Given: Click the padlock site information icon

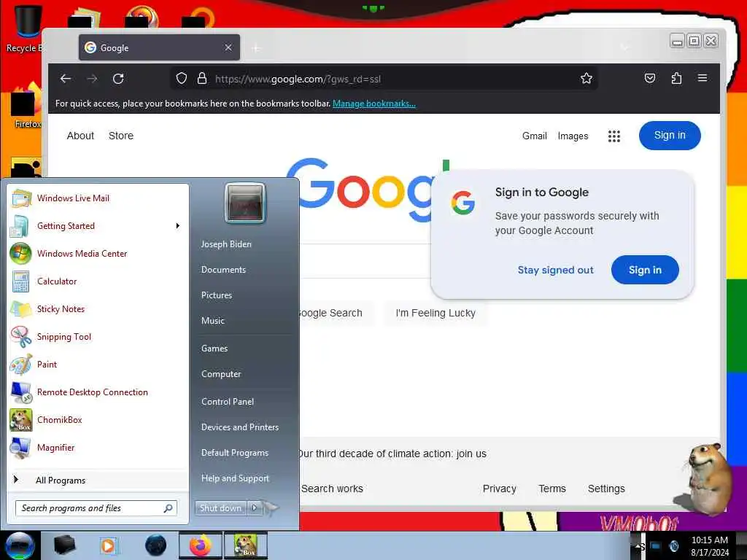Looking at the screenshot, I should point(202,78).
